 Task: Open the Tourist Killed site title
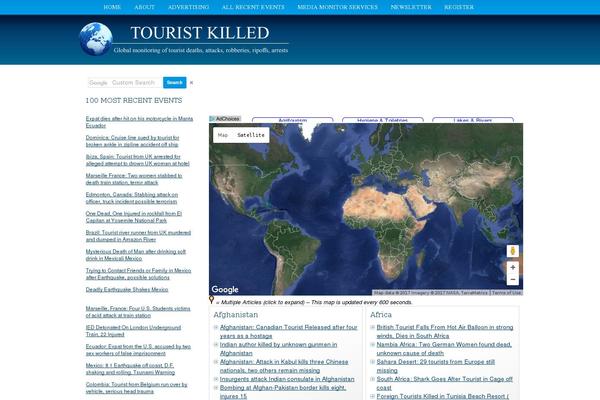pyautogui.click(x=200, y=33)
